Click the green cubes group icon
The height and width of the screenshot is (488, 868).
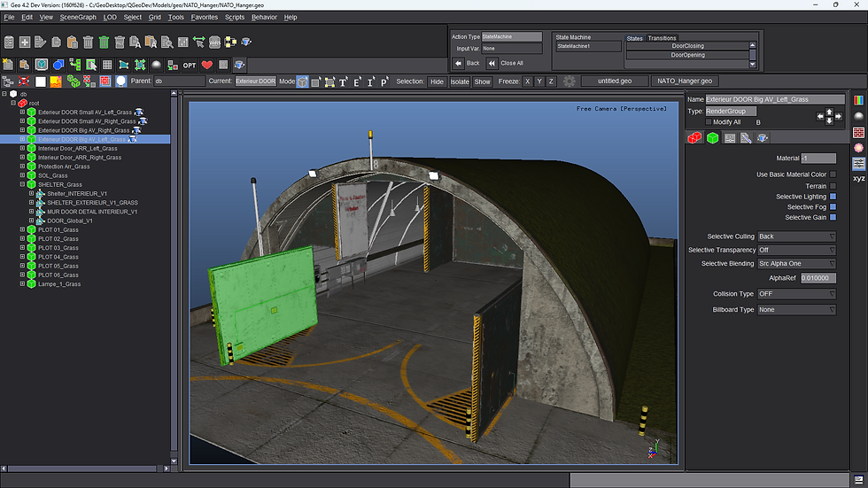coord(73,81)
